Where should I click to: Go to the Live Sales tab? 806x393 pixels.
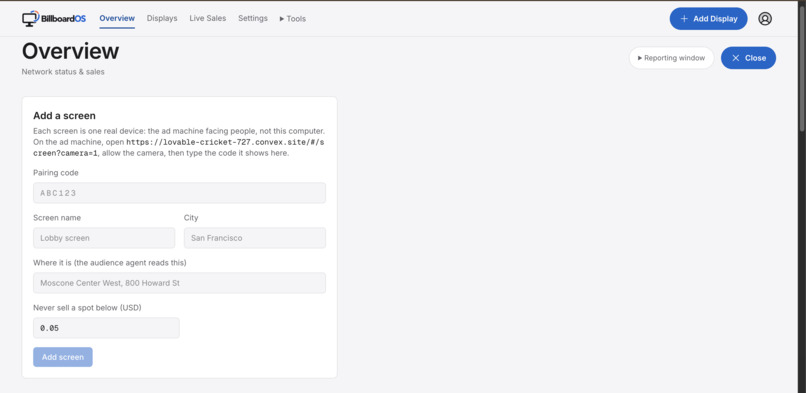click(x=208, y=18)
